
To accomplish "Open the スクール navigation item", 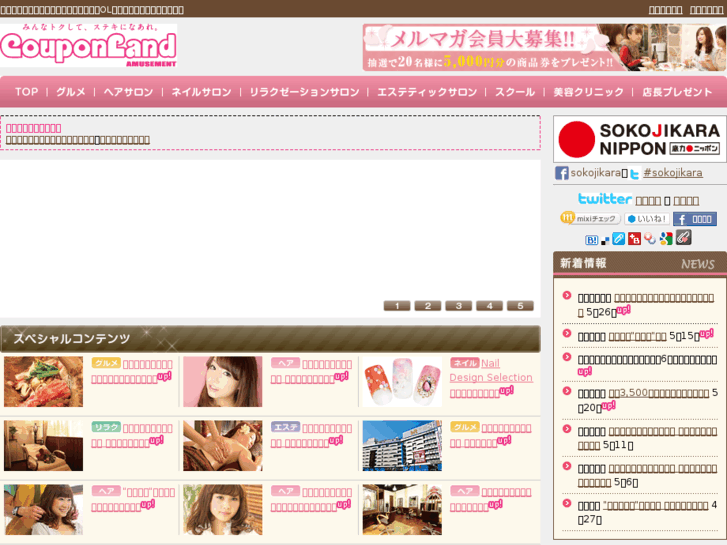I will tap(515, 92).
